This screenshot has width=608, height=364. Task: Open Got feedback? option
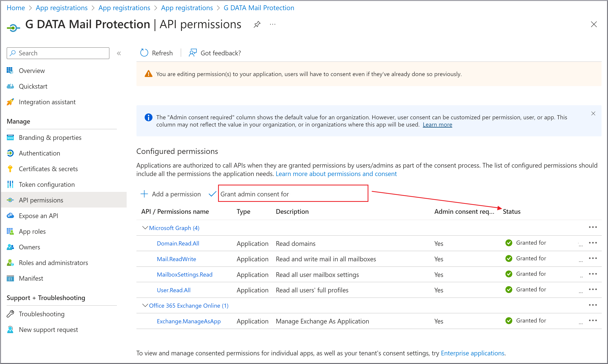point(215,53)
